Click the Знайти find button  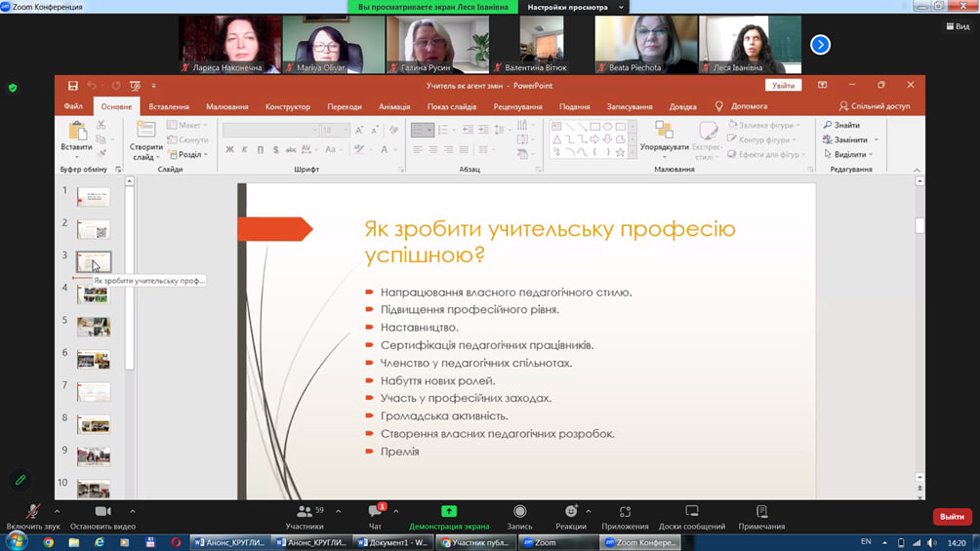(841, 126)
